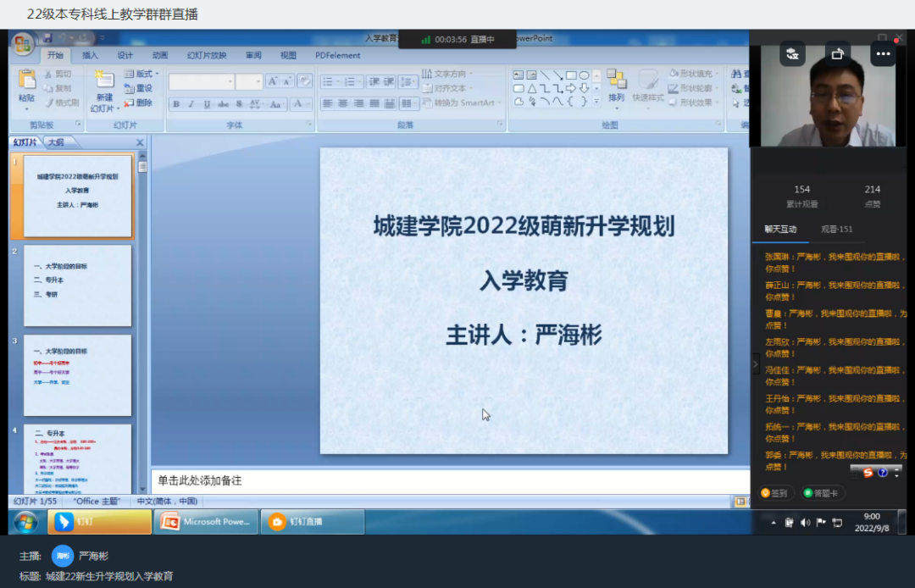
Task: Click the Arrange (排列) icon
Action: (616, 82)
